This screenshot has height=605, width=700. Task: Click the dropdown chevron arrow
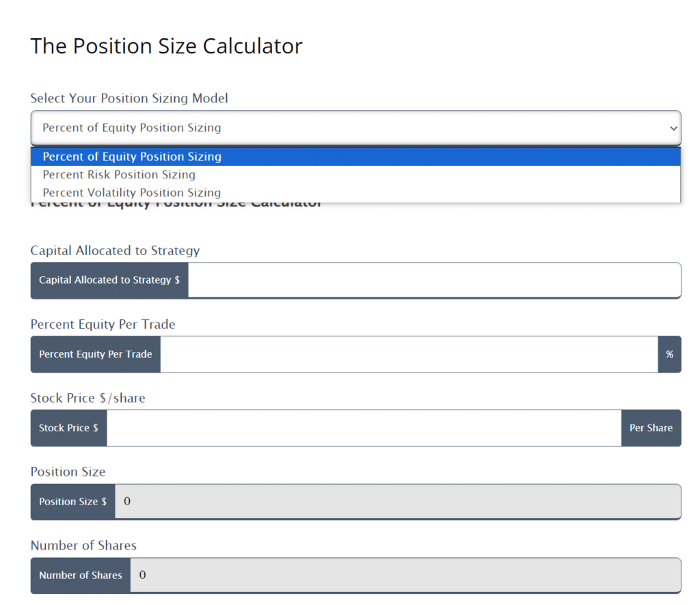pyautogui.click(x=673, y=129)
